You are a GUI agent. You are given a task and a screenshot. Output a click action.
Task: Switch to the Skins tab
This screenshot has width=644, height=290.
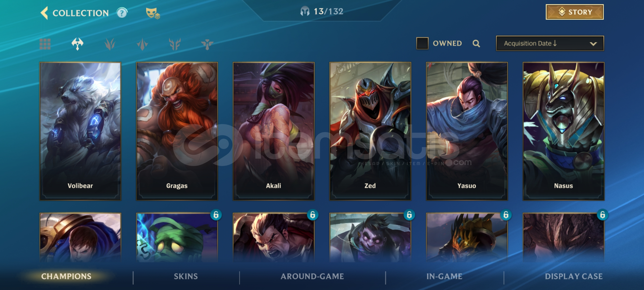pos(186,276)
